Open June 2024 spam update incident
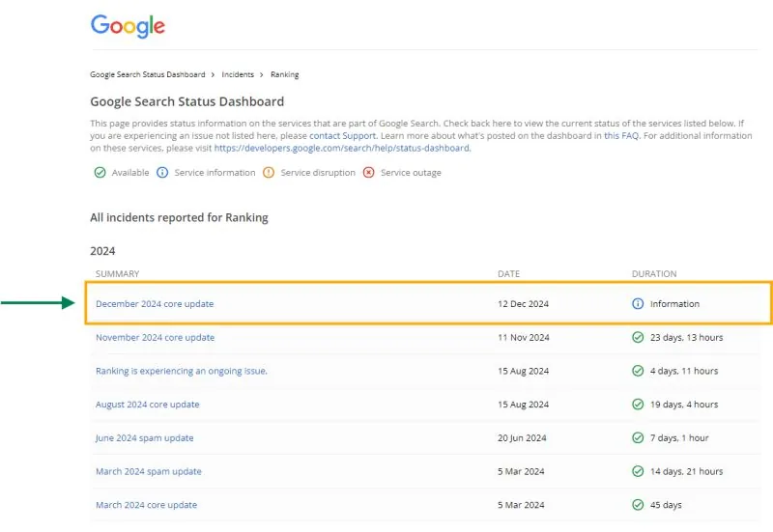 [x=144, y=438]
